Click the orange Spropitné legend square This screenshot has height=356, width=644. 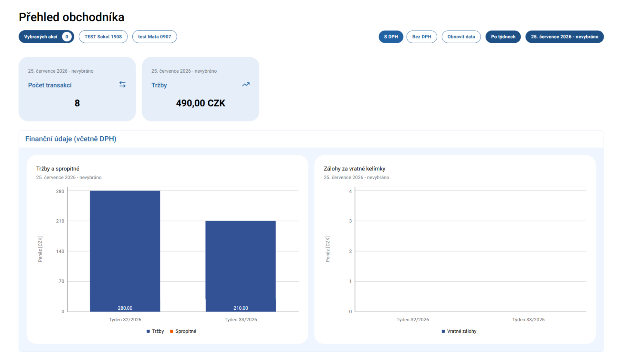coord(172,331)
